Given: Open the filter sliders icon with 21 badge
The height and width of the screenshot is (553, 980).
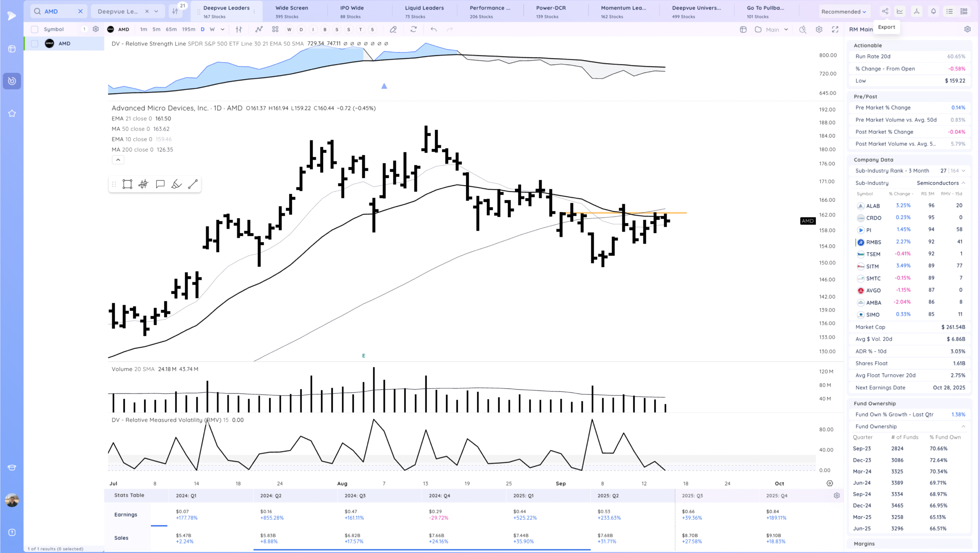Looking at the screenshot, I should tap(175, 11).
